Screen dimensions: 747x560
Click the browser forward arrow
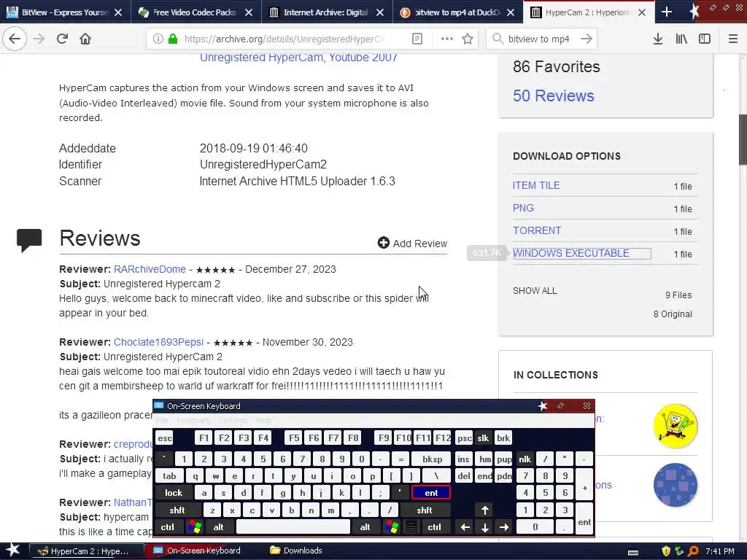point(39,39)
